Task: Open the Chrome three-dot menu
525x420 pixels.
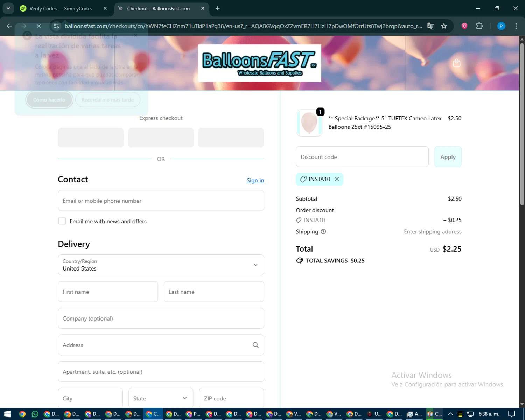Action: point(516,26)
